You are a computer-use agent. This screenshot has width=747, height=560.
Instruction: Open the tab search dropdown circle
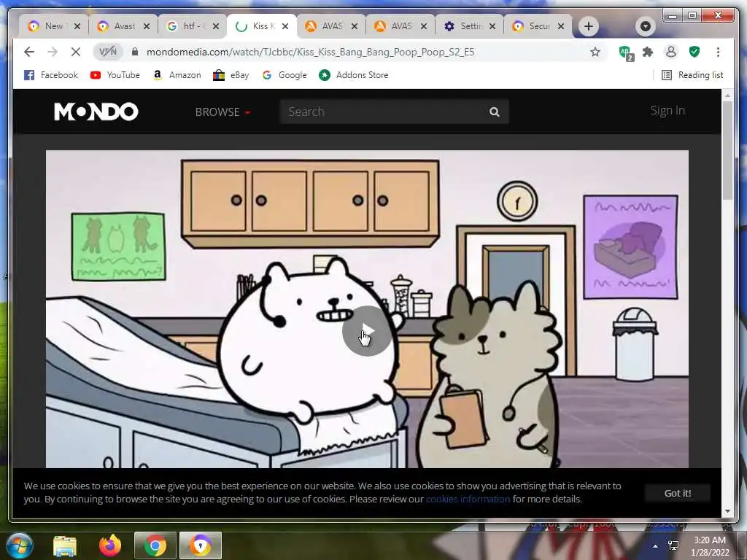point(646,26)
